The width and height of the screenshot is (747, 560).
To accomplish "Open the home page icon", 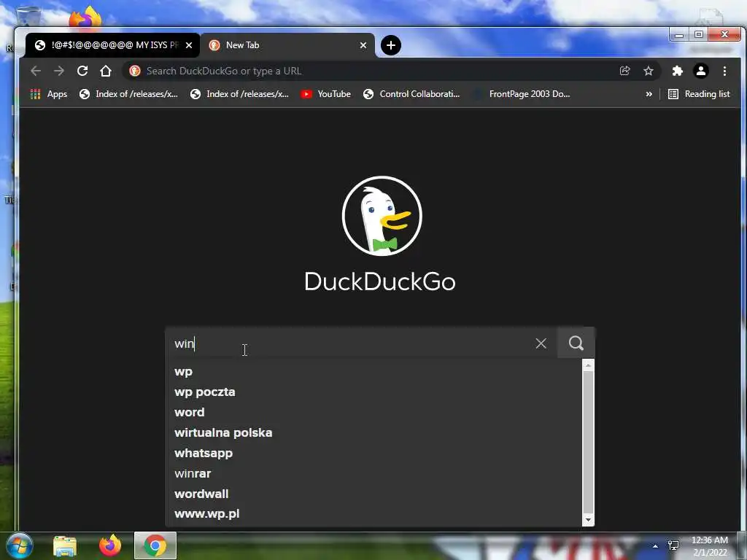I will (106, 71).
